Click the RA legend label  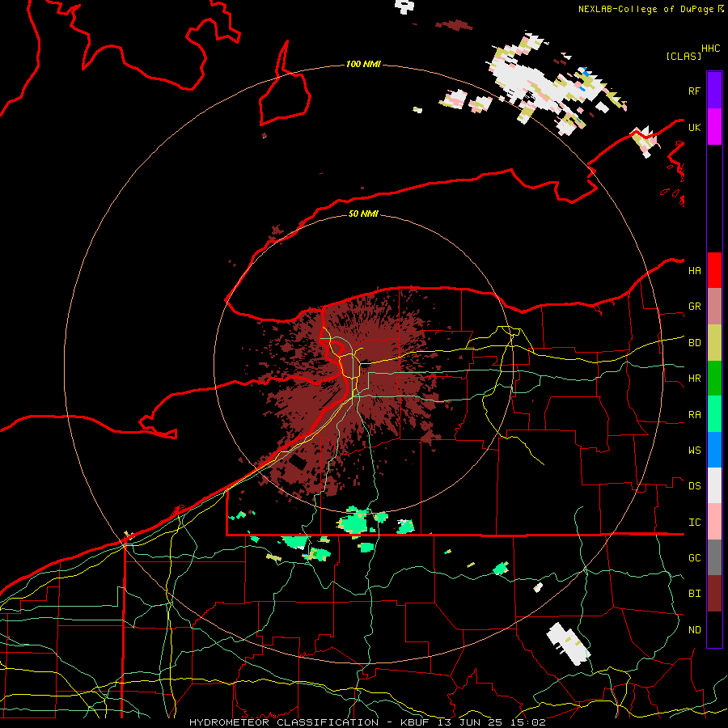coord(694,415)
